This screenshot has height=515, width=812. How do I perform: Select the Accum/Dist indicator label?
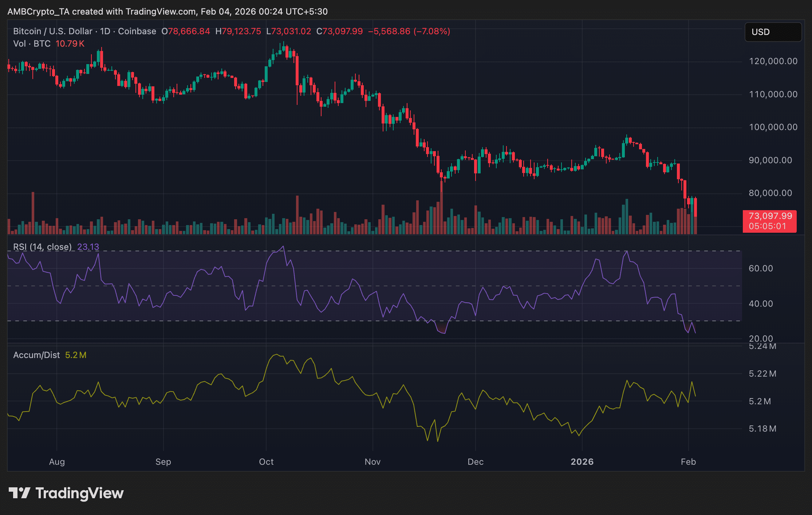click(36, 355)
